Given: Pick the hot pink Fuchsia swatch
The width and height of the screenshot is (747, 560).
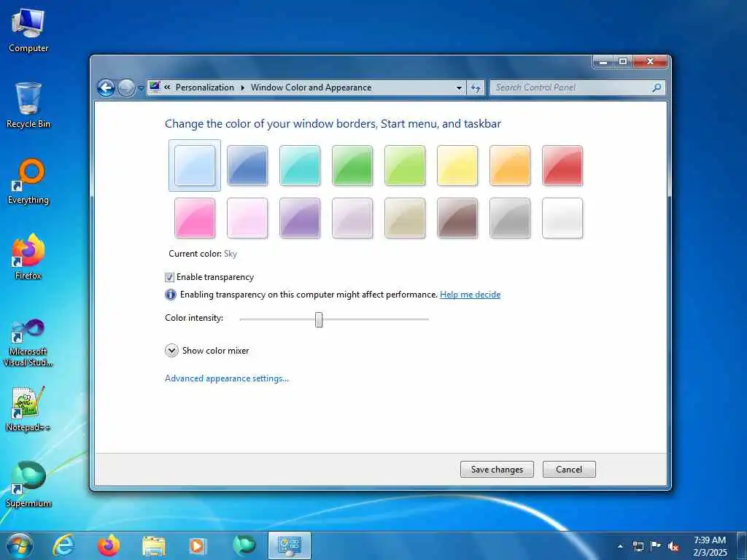Looking at the screenshot, I should pos(194,218).
